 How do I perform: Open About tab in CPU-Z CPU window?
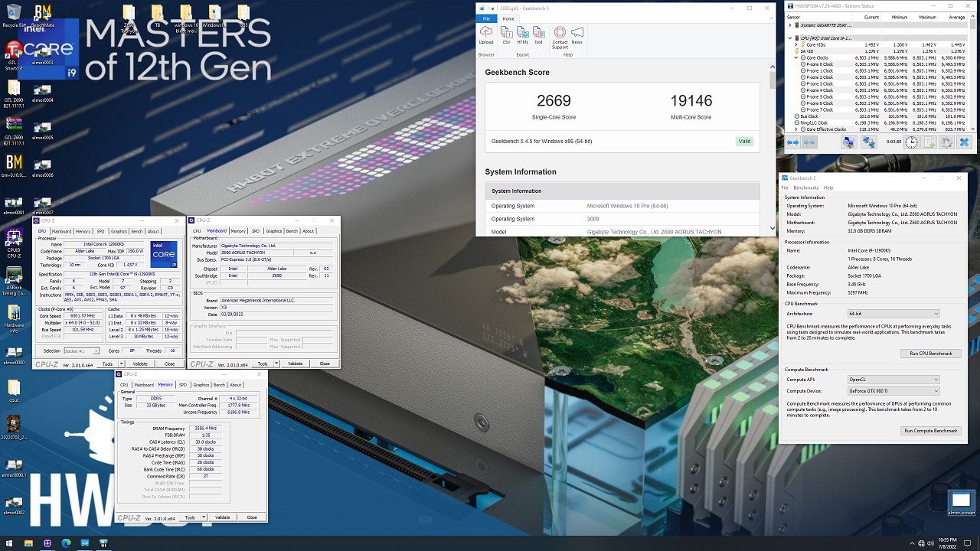pyautogui.click(x=153, y=231)
